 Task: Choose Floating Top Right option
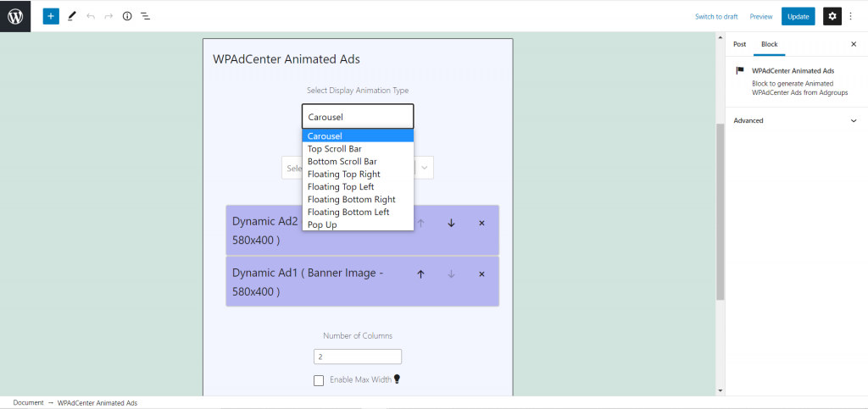tap(358, 174)
